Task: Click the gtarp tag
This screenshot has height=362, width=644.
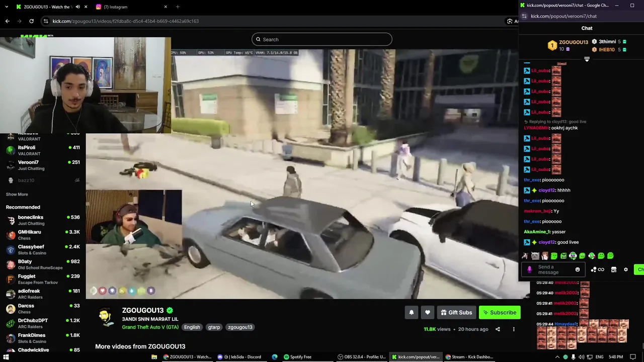Action: [x=214, y=327]
